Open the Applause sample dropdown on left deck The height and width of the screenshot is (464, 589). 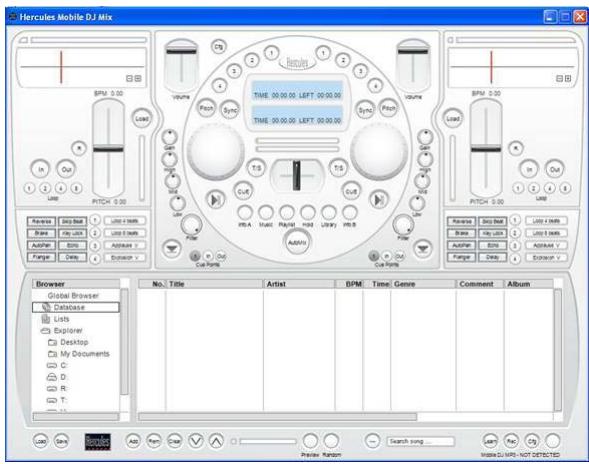tap(125, 245)
